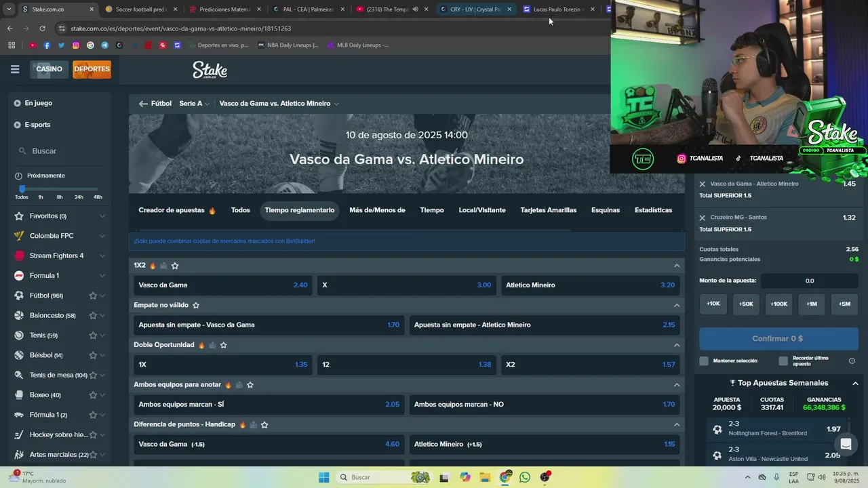Click the Confirmar 0 $ button
This screenshot has height=488, width=868.
click(x=778, y=339)
